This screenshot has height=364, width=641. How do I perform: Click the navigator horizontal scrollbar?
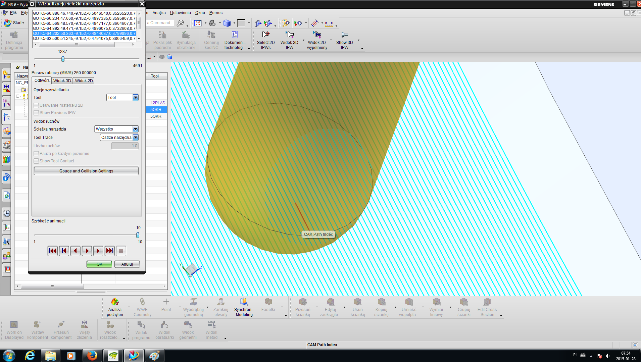tap(52, 287)
